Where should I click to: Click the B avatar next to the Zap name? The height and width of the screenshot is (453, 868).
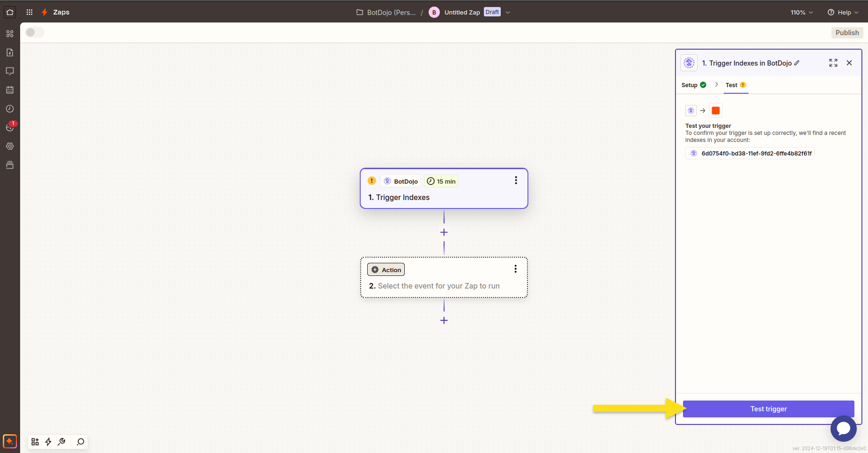pyautogui.click(x=434, y=13)
